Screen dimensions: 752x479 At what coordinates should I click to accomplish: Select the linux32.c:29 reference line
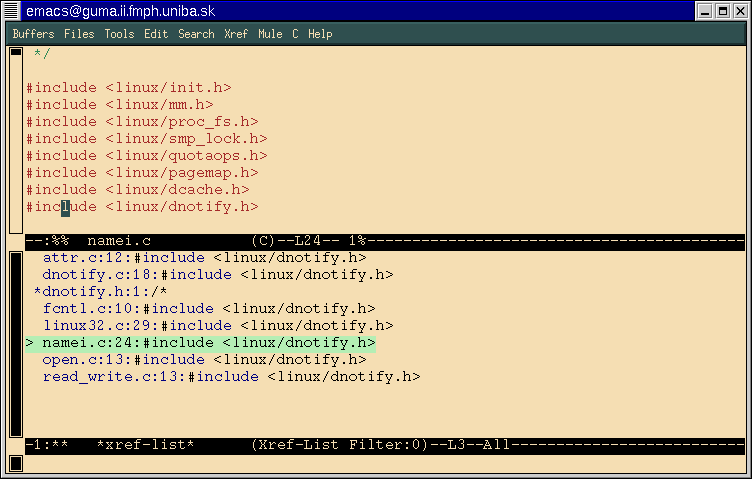pyautogui.click(x=218, y=326)
